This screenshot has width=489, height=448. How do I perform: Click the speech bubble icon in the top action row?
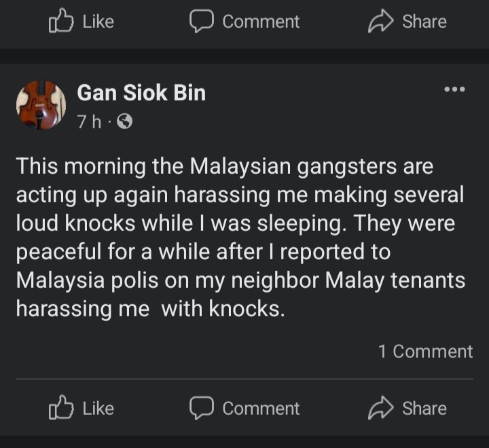(201, 22)
